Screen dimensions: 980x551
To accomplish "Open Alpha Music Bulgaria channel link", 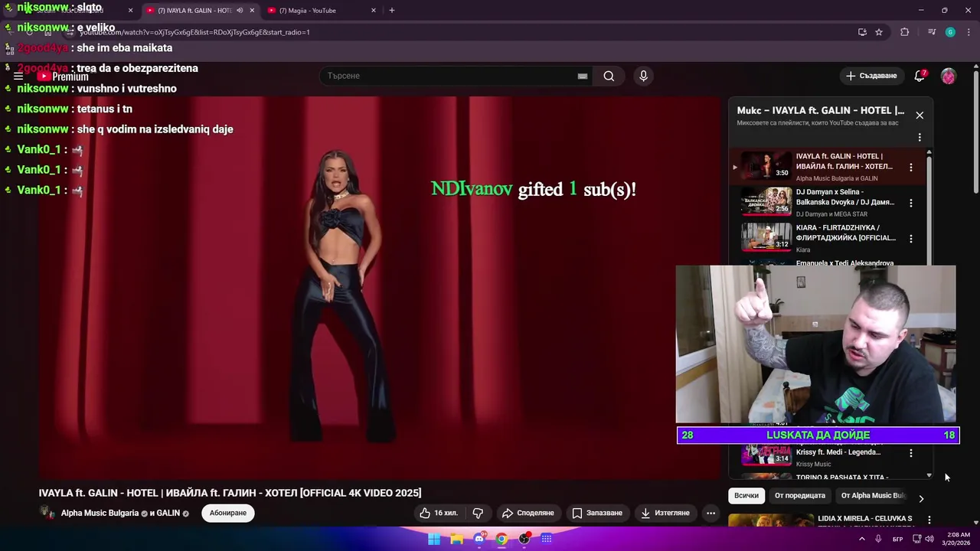I will [100, 513].
